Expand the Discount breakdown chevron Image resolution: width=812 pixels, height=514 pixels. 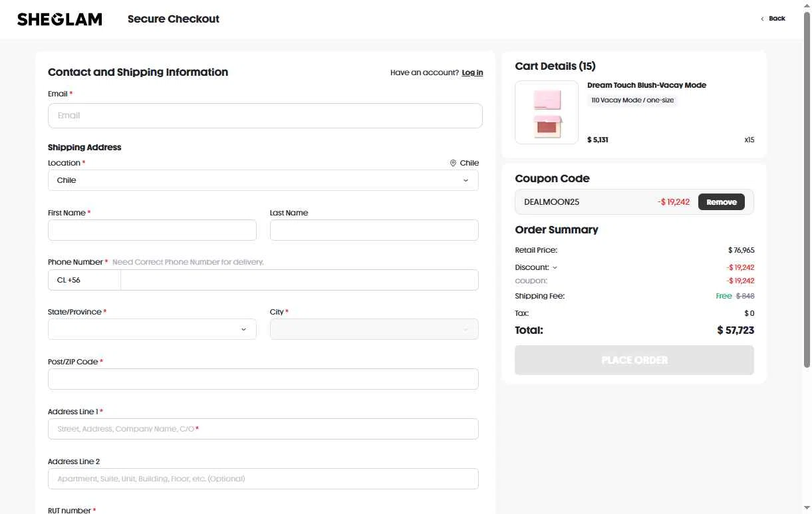555,267
